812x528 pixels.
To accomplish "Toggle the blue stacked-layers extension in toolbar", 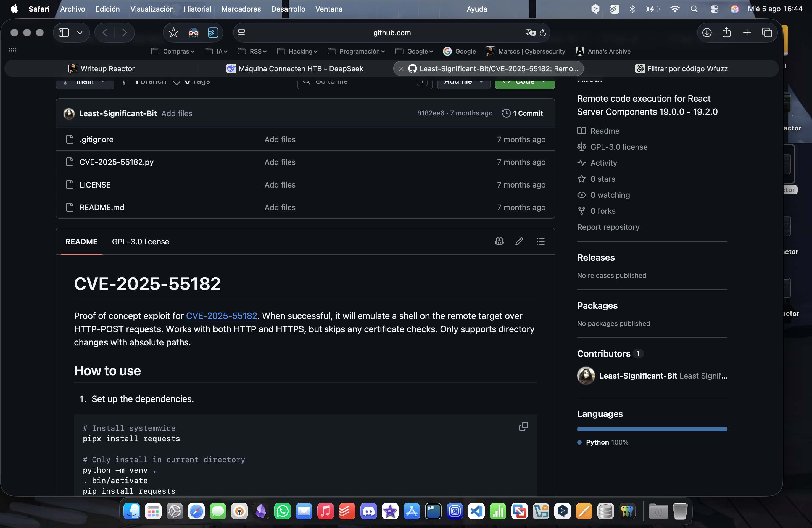I will point(213,33).
